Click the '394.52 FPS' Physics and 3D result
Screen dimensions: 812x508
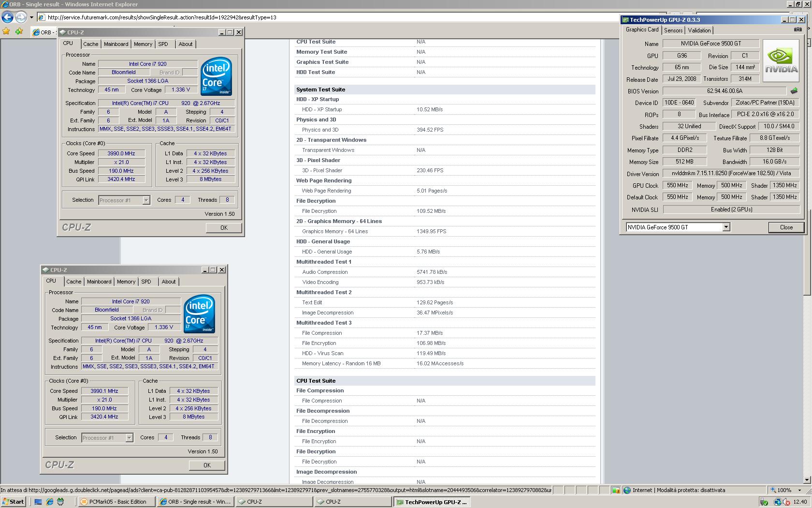[x=430, y=130]
